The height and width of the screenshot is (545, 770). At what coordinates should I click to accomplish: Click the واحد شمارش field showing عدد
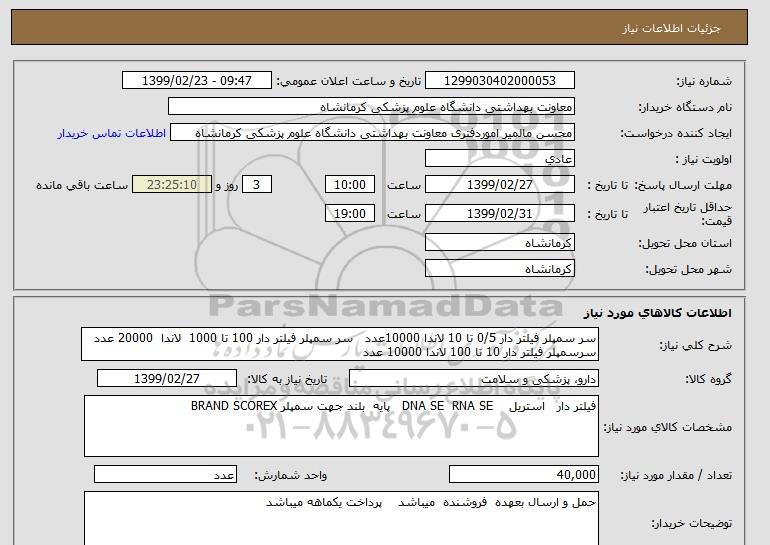(x=165, y=475)
